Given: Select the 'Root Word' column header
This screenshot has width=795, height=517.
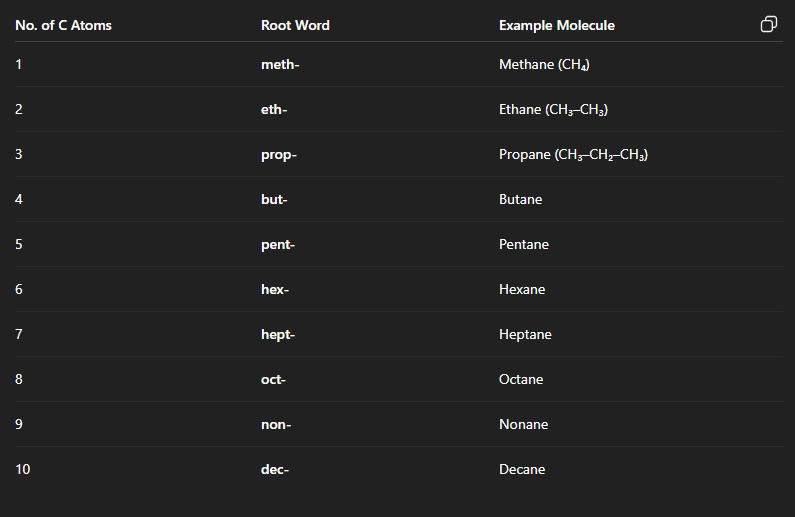Looking at the screenshot, I should point(295,25).
